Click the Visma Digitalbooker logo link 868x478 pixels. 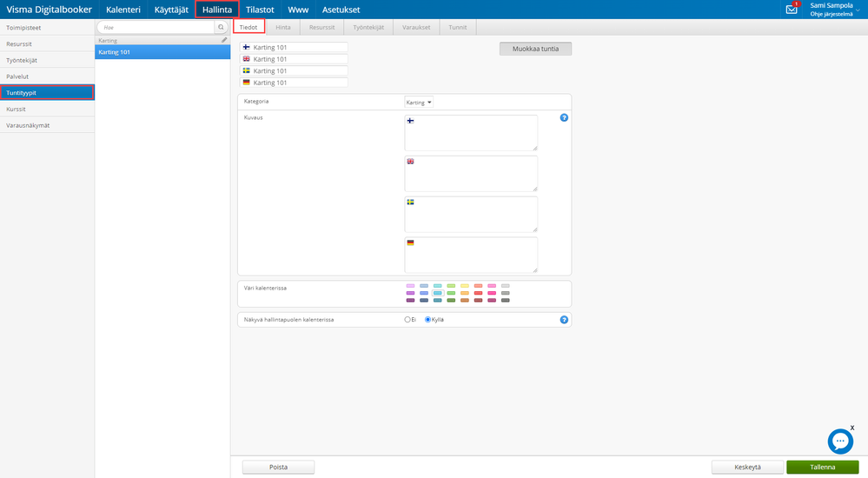pos(50,10)
